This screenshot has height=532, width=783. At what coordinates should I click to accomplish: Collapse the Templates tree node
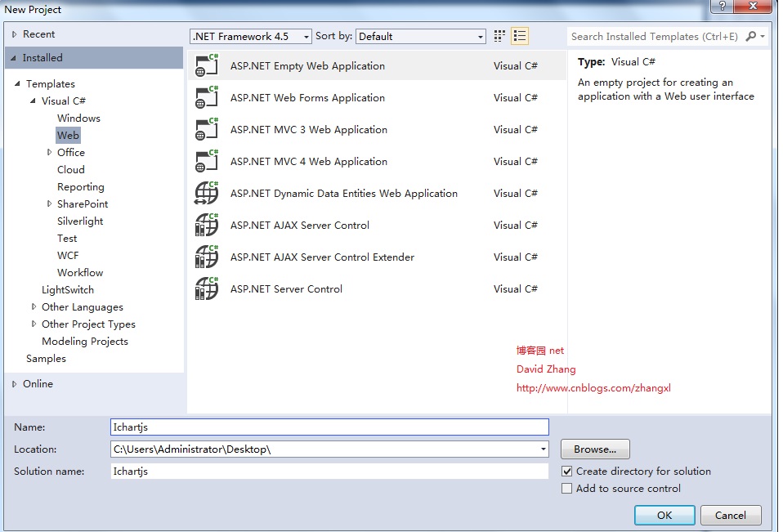pos(17,84)
